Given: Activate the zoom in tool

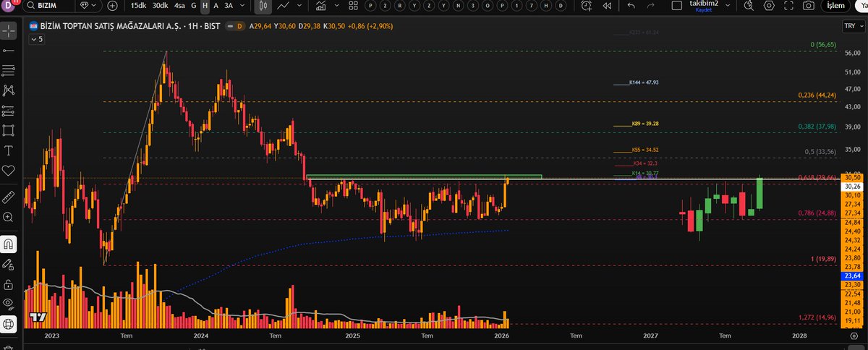Looking at the screenshot, I should click(9, 217).
